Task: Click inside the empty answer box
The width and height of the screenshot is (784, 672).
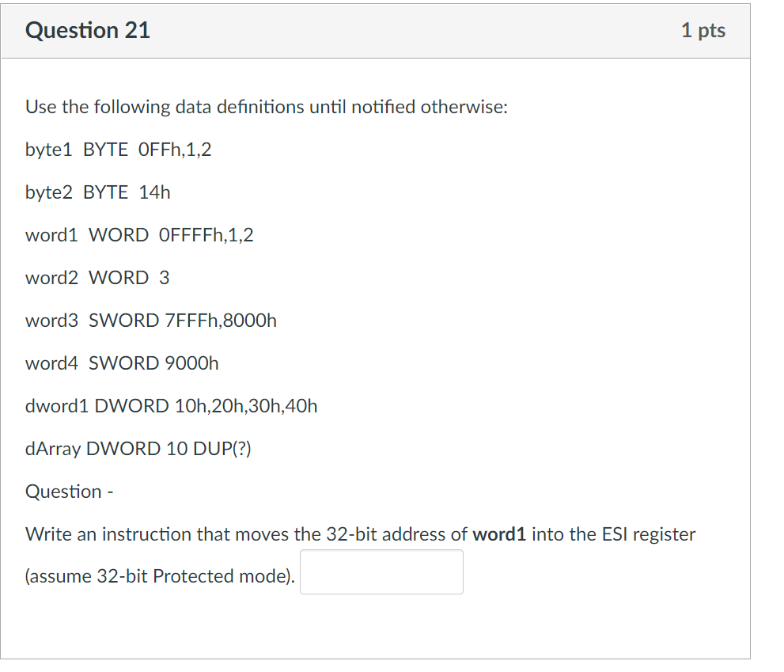Action: [x=381, y=571]
